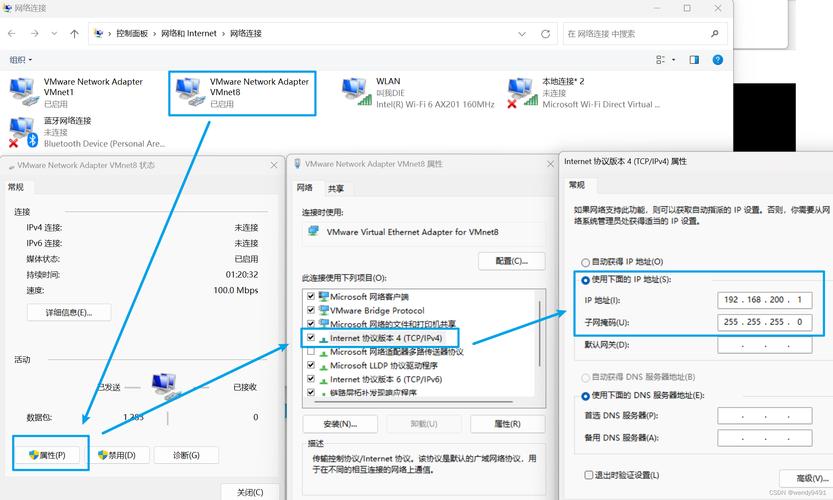The image size is (833, 500).
Task: Toggle Microsoft LLDP 协议驱动程序 checkbox
Action: point(311,365)
